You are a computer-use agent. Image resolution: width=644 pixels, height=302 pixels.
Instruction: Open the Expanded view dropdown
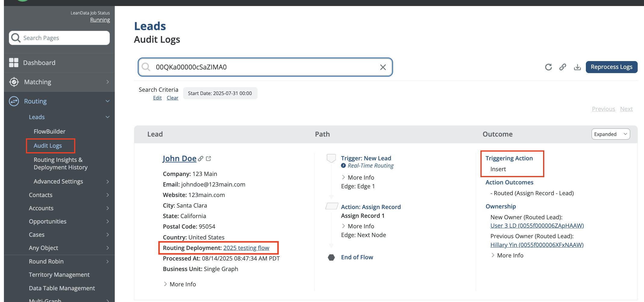[610, 134]
